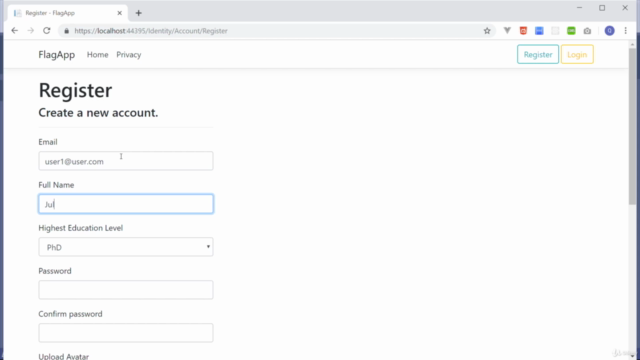Open the Chrome profile avatar
640x360 pixels.
pyautogui.click(x=609, y=31)
